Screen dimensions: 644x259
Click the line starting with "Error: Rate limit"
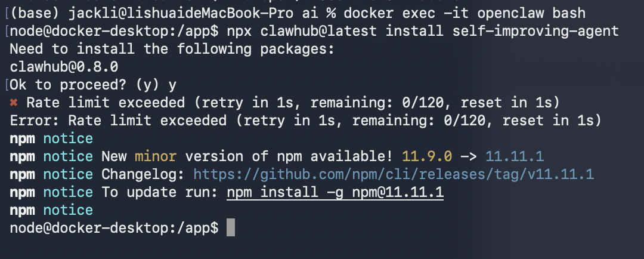pos(304,121)
